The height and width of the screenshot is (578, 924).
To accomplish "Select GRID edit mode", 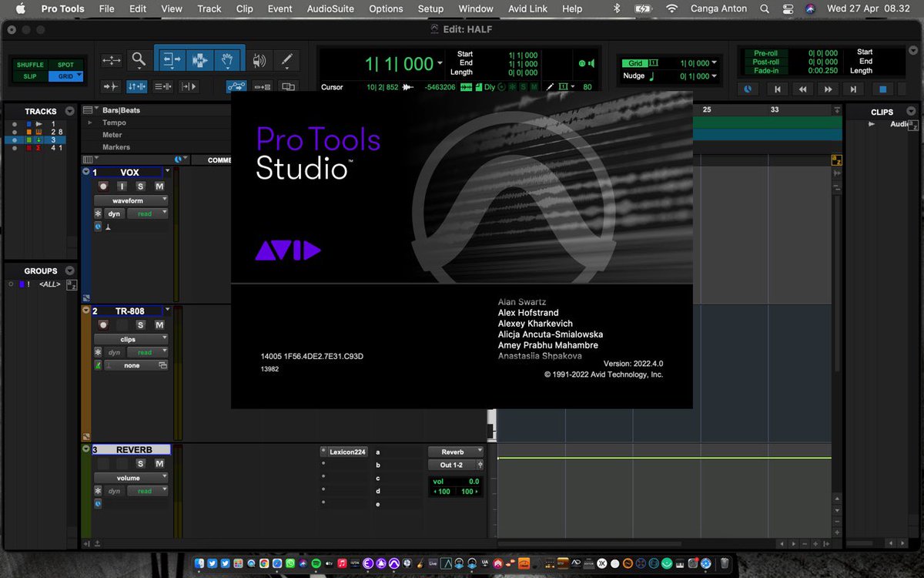I will [x=65, y=76].
